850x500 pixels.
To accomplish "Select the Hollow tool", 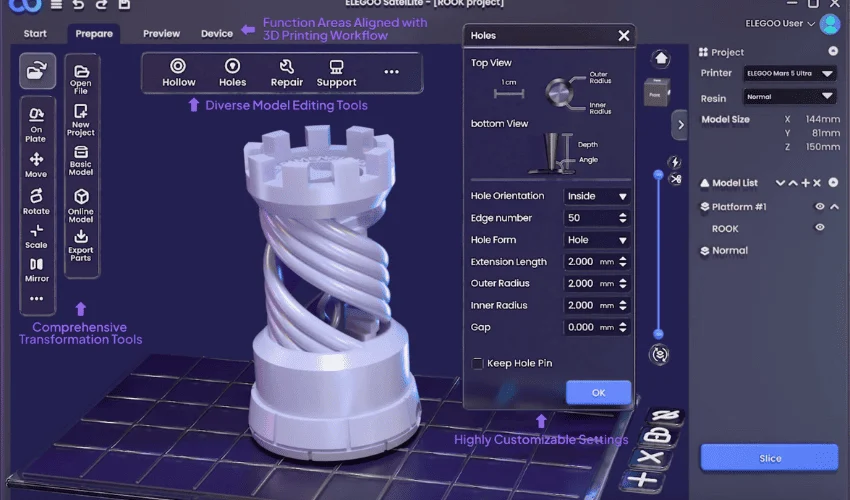I will click(179, 72).
